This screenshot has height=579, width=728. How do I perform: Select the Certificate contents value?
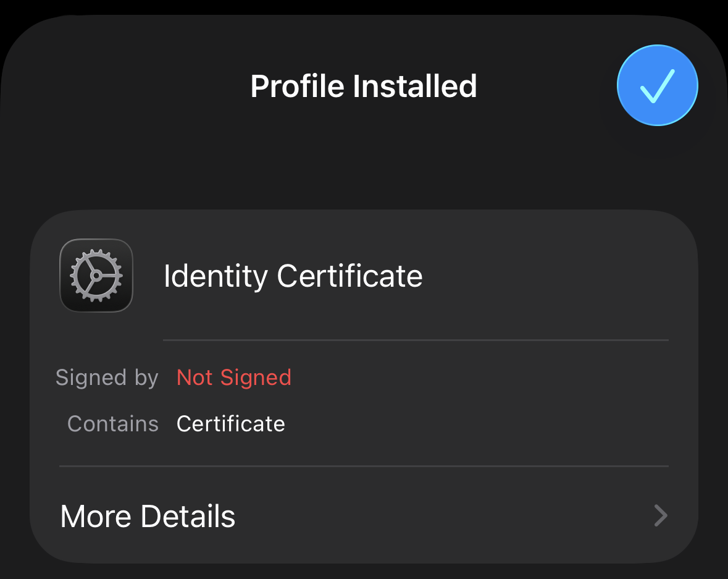pos(231,424)
